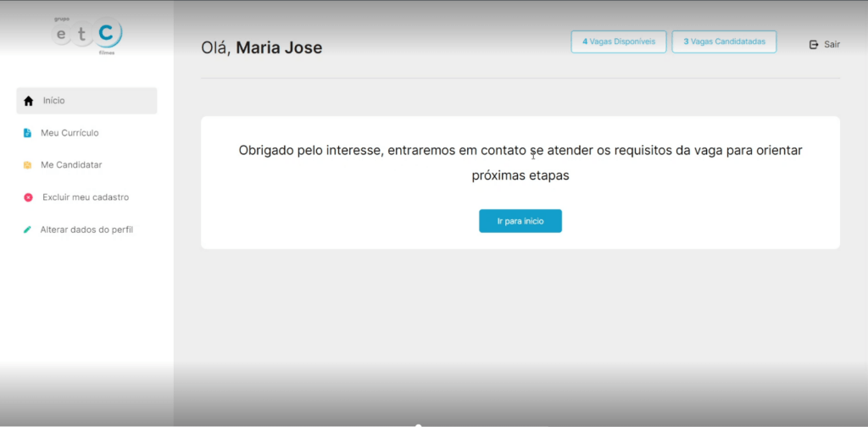Click the green pencil icon for Alterar dados
Image resolution: width=868 pixels, height=427 pixels.
point(28,230)
